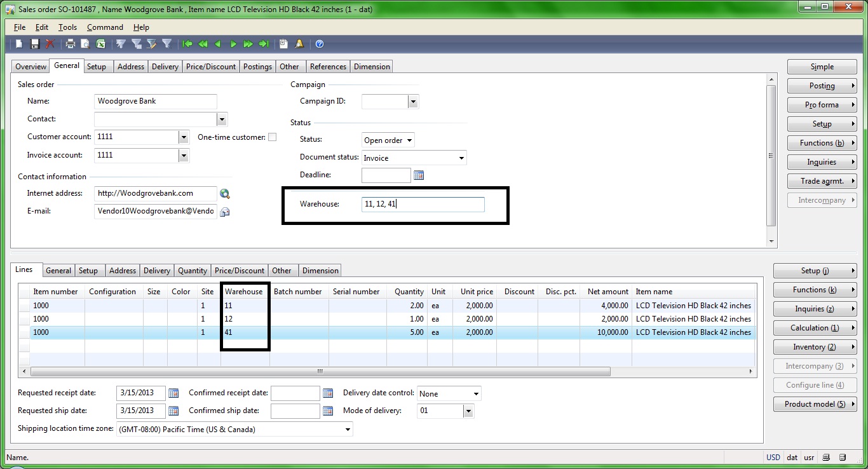Create a new record using the New icon
Image resolution: width=868 pixels, height=469 pixels.
pos(18,44)
